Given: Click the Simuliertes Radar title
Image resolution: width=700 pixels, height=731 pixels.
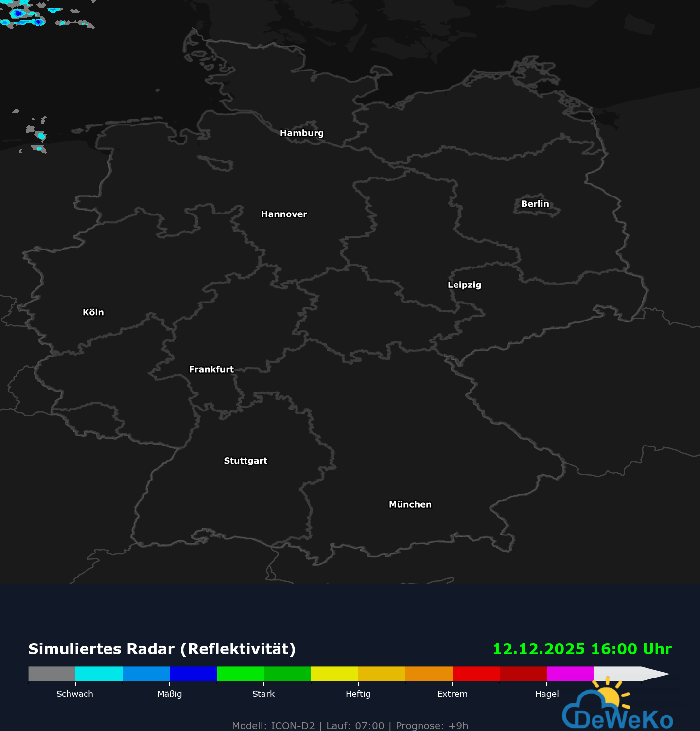Looking at the screenshot, I should pos(161,649).
